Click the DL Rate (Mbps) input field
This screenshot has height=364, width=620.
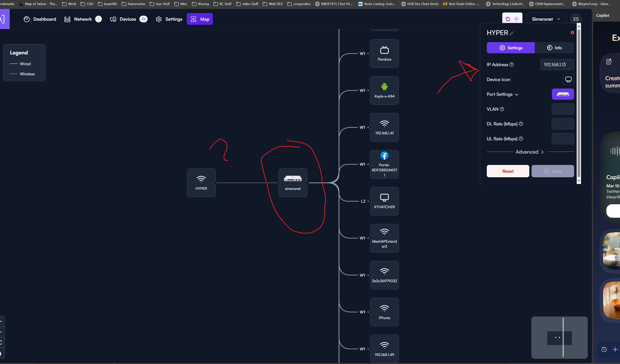563,124
